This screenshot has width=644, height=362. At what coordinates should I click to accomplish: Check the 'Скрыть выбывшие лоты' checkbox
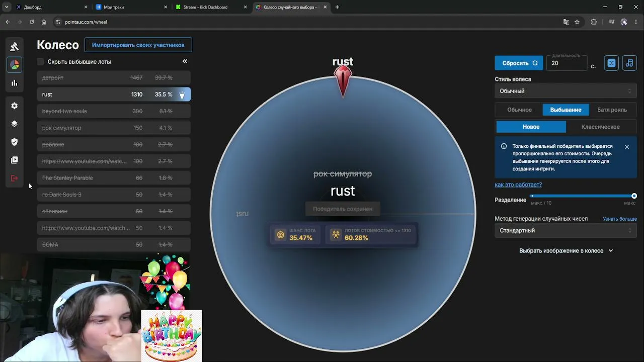coord(40,62)
